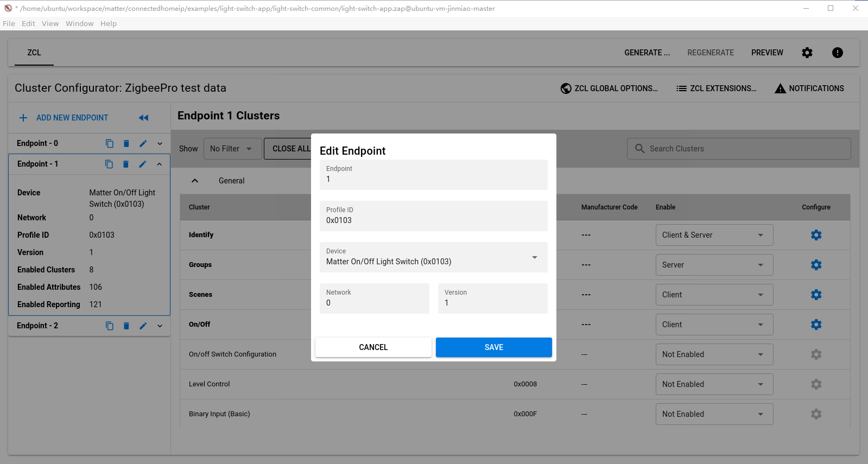The height and width of the screenshot is (464, 868).
Task: Click the disabled gear for Binary Input (Basic)
Action: click(x=816, y=414)
